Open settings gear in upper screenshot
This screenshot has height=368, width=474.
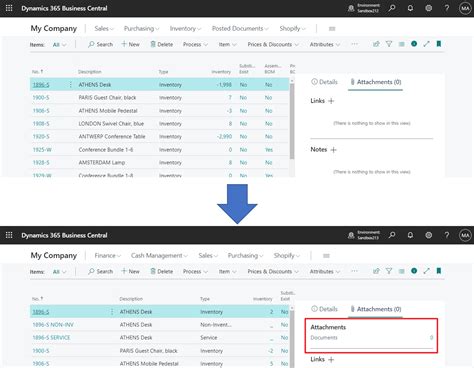[429, 8]
